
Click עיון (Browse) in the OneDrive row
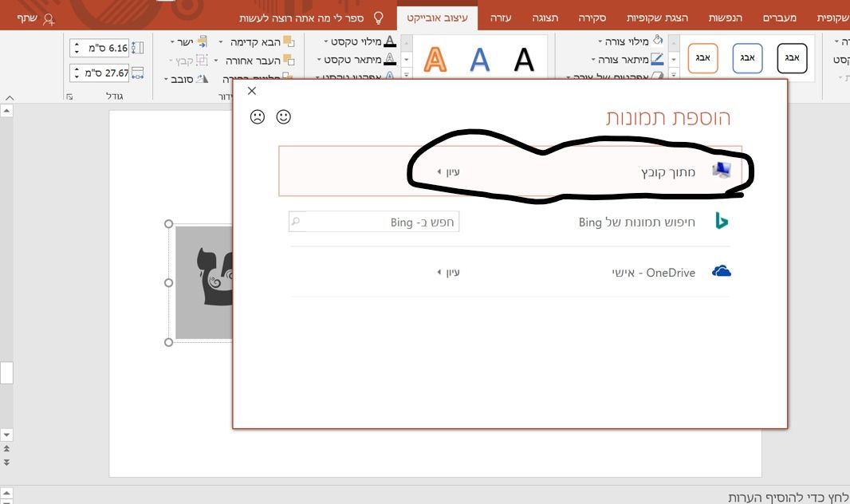pyautogui.click(x=449, y=272)
